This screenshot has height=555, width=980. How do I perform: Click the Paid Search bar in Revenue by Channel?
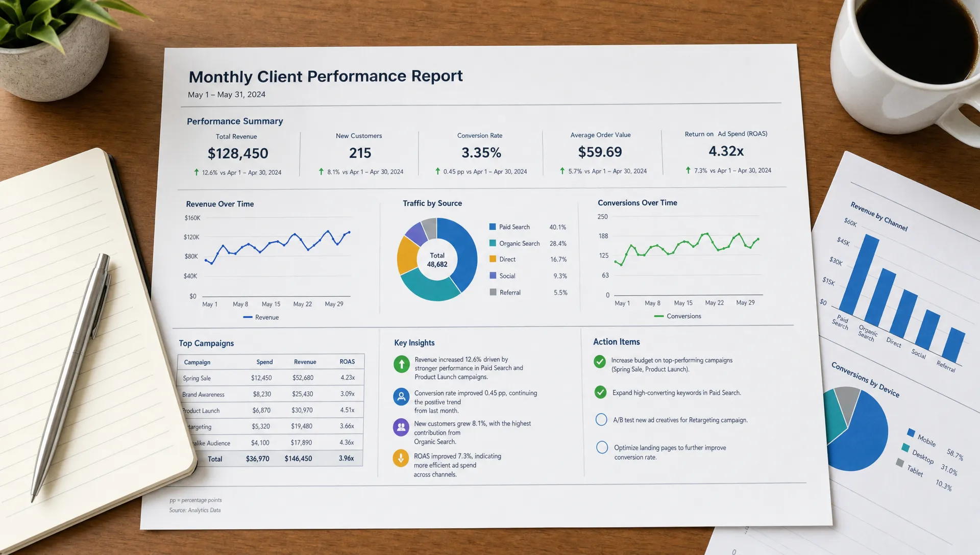click(859, 274)
